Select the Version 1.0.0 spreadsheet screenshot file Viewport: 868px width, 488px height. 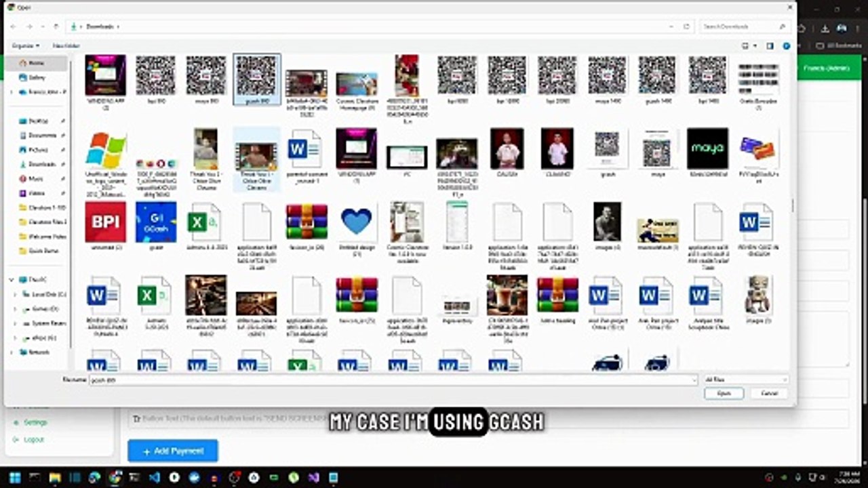click(457, 226)
